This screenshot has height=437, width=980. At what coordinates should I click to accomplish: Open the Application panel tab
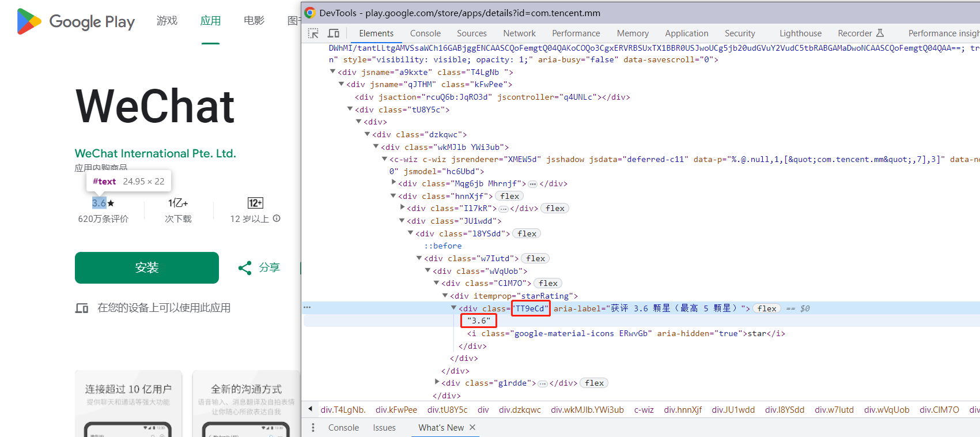pyautogui.click(x=687, y=33)
